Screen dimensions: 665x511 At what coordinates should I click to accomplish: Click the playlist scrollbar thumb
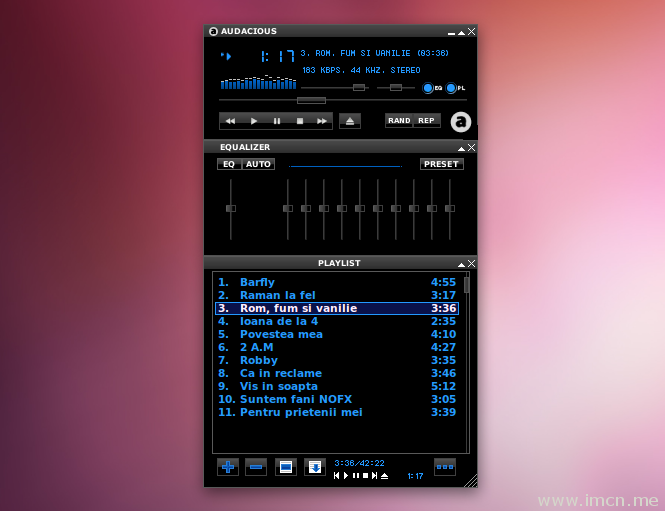point(467,285)
